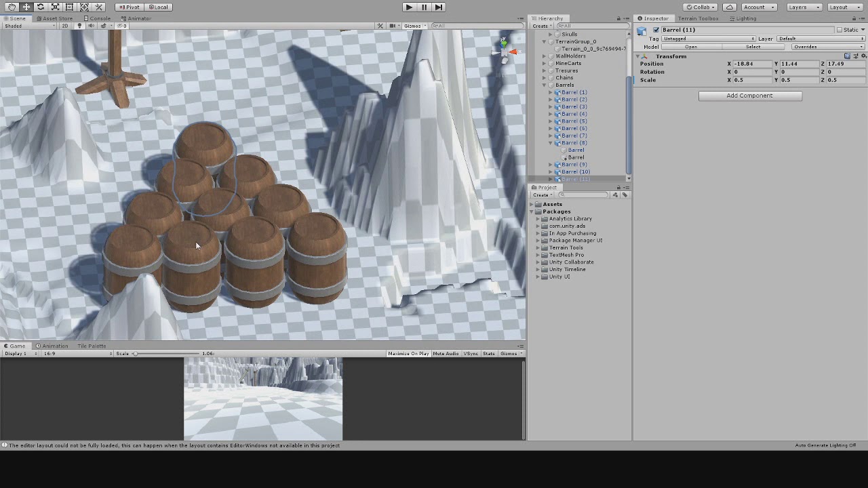
Task: Select the Rotate tool
Action: click(x=41, y=7)
